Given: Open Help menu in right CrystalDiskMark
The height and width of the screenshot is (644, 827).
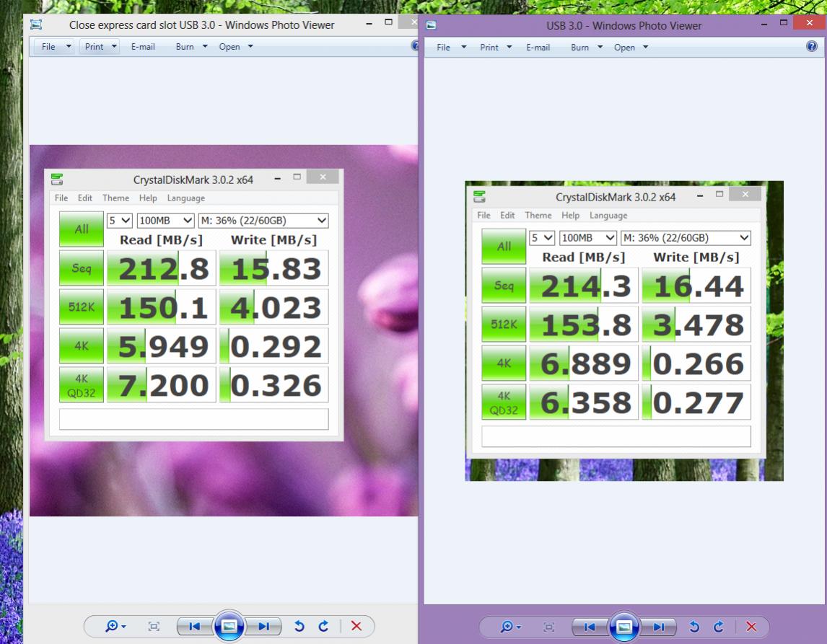Looking at the screenshot, I should point(570,216).
